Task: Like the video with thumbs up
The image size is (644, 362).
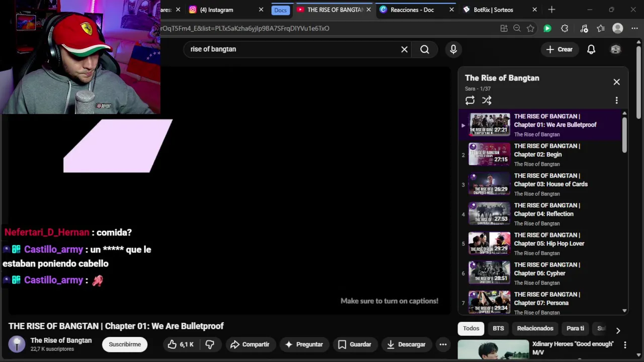Action: point(181,344)
